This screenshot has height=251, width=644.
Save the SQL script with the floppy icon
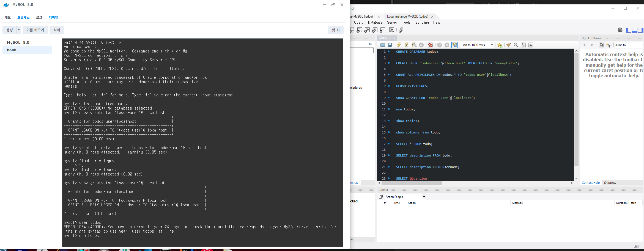click(390, 45)
